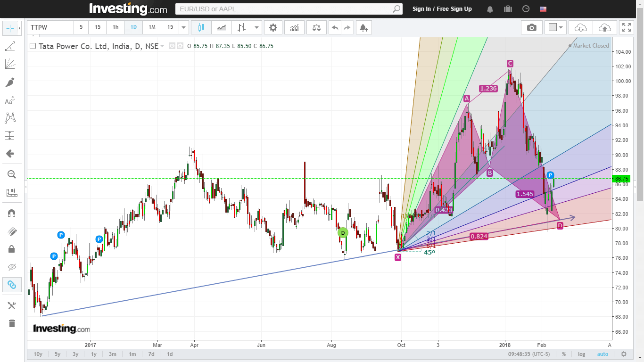Toggle percentage scale button
Screen dimensions: 644x362
click(564, 354)
